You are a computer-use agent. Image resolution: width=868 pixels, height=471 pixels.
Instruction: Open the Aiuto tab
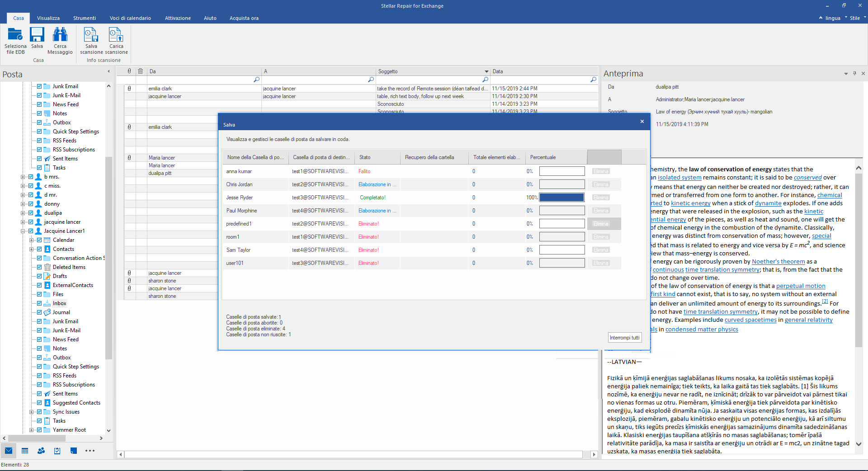[x=210, y=18]
